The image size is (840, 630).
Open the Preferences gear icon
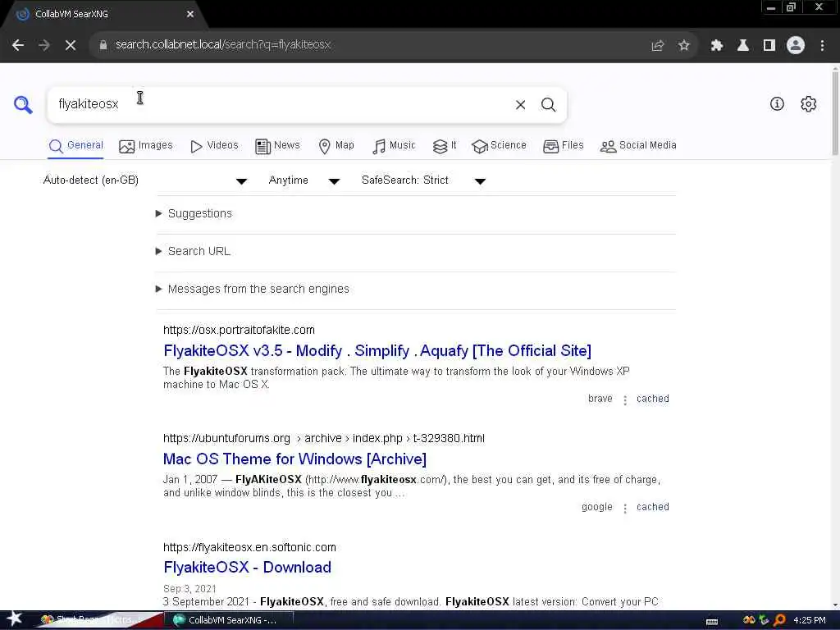point(808,104)
